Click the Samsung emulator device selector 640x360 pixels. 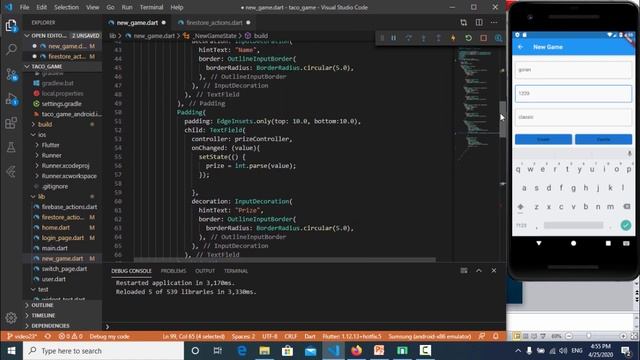click(429, 336)
